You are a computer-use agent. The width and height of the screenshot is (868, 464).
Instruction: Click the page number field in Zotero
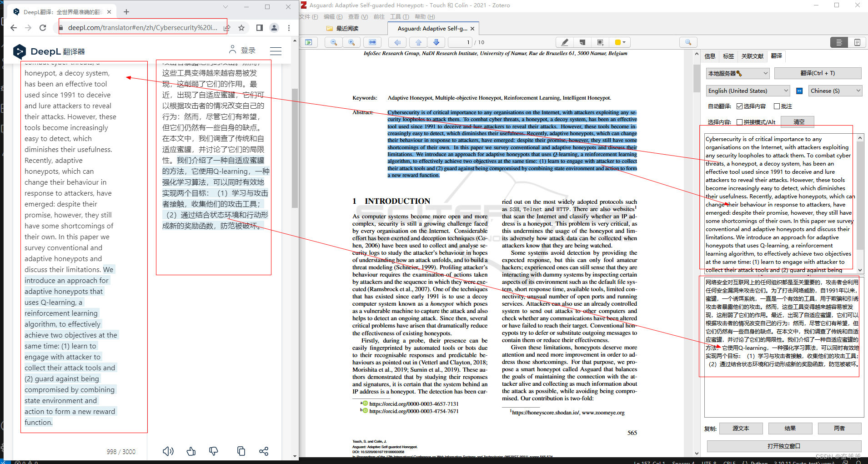tap(461, 42)
